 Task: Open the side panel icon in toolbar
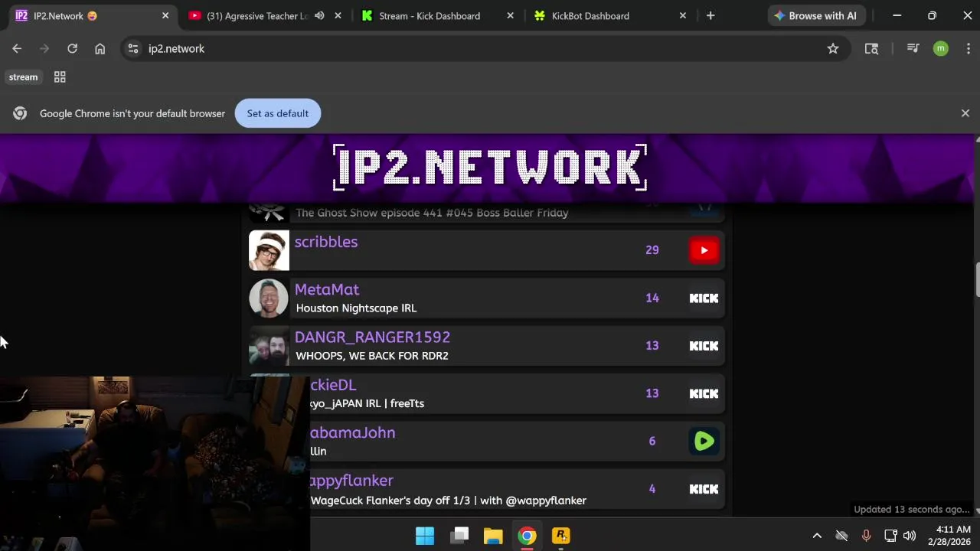coord(871,48)
